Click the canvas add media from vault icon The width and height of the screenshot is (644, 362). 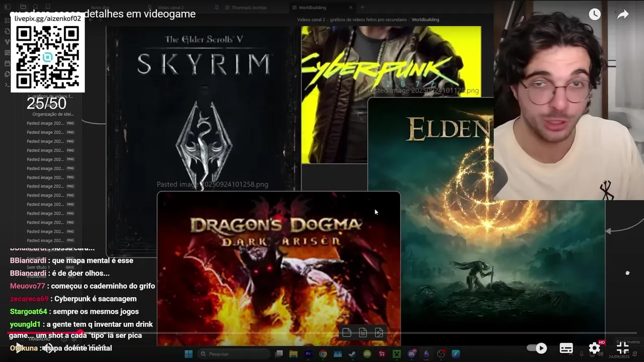click(379, 333)
